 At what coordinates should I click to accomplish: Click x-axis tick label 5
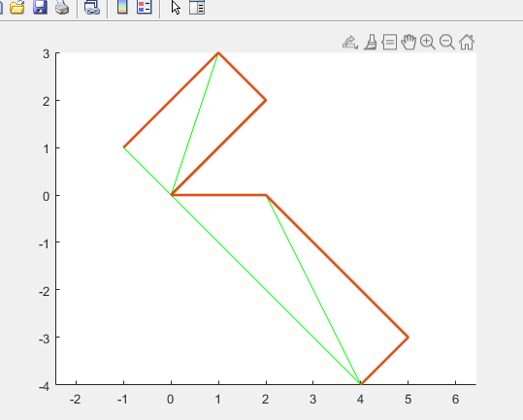408,399
